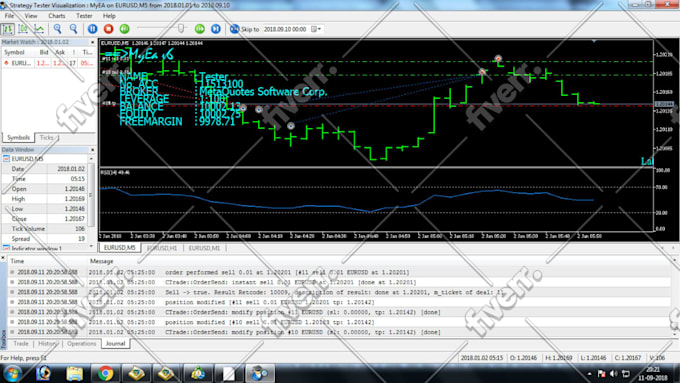Click the volume icon in system tray
The width and height of the screenshot is (680, 383).
614,373
